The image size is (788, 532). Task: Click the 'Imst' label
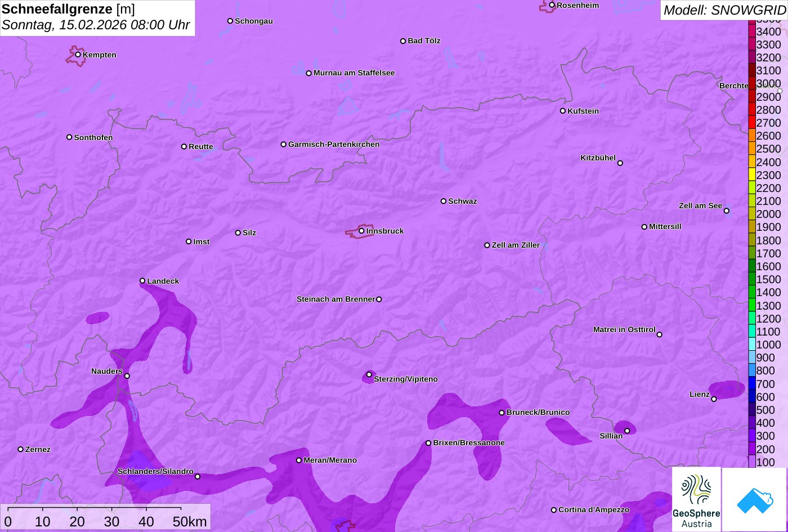pos(202,242)
